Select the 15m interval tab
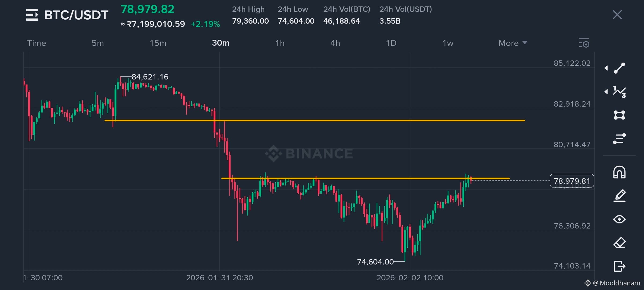Screen dimensions: 644x290 pos(158,43)
